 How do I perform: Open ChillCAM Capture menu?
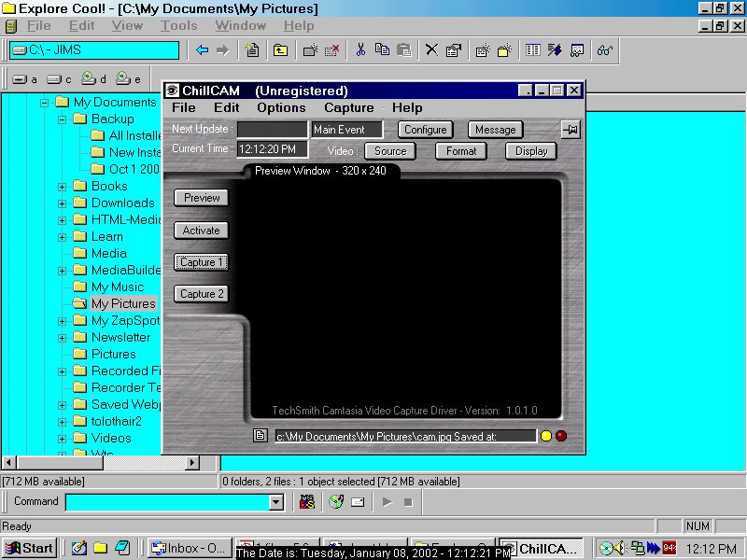click(348, 107)
